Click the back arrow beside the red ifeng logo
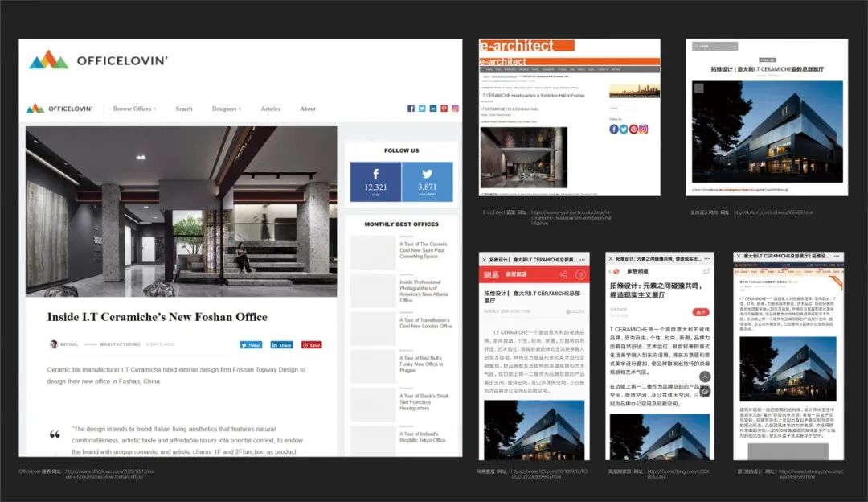The width and height of the screenshot is (868, 502). point(610,271)
